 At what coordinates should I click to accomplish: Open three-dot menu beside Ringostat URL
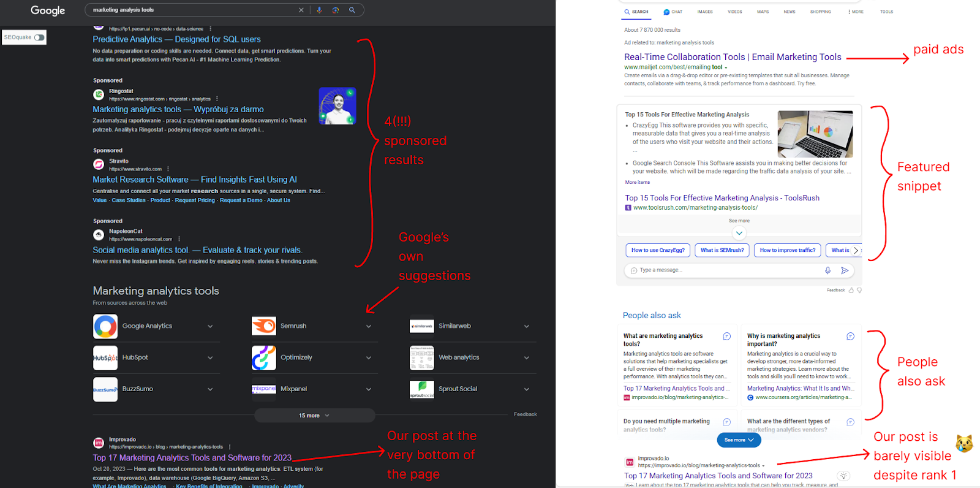pos(217,99)
